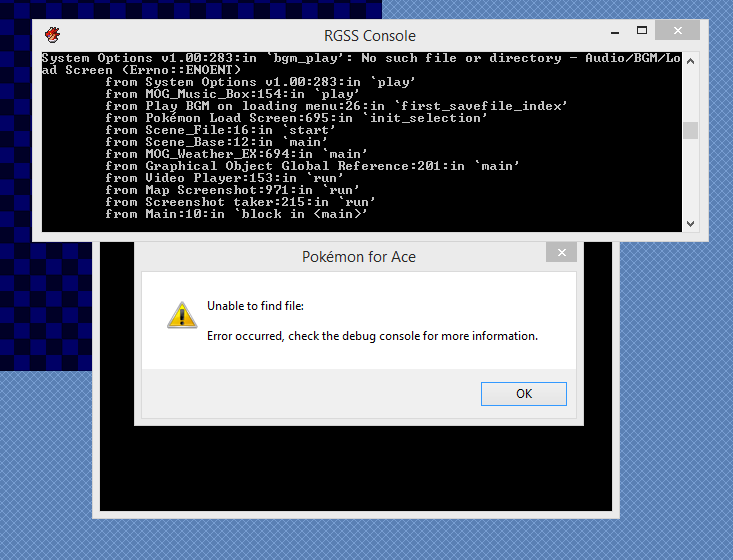Click 'Error occurred, check the debug console' text

(372, 336)
